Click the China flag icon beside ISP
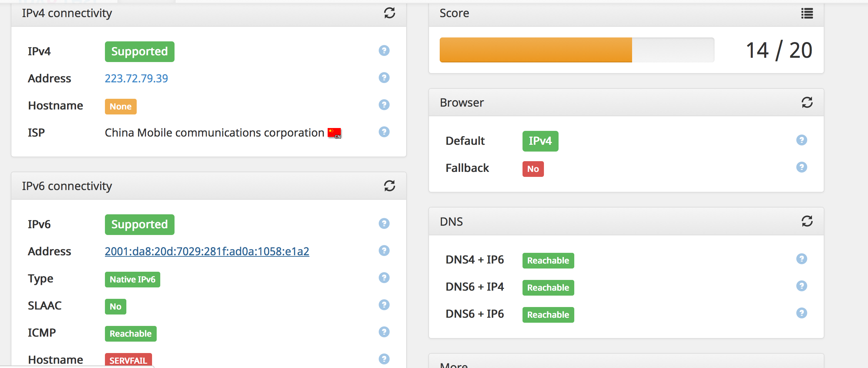The height and width of the screenshot is (368, 868). (334, 133)
